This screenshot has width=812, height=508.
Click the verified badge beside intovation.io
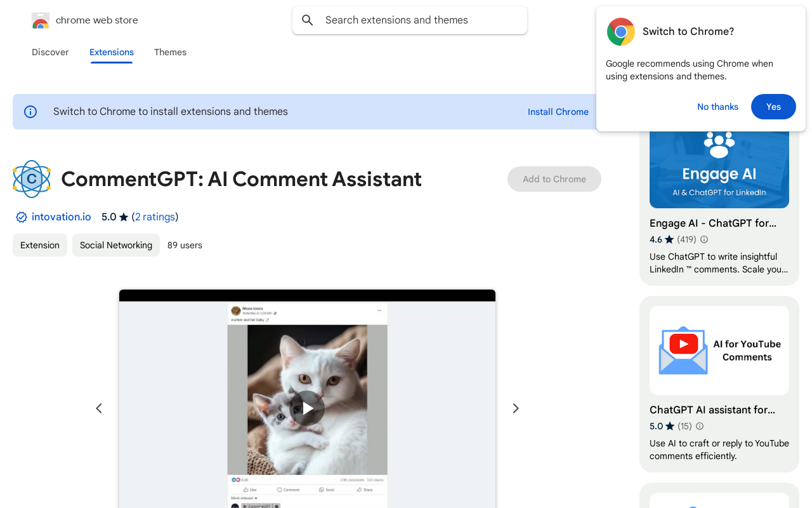click(22, 217)
